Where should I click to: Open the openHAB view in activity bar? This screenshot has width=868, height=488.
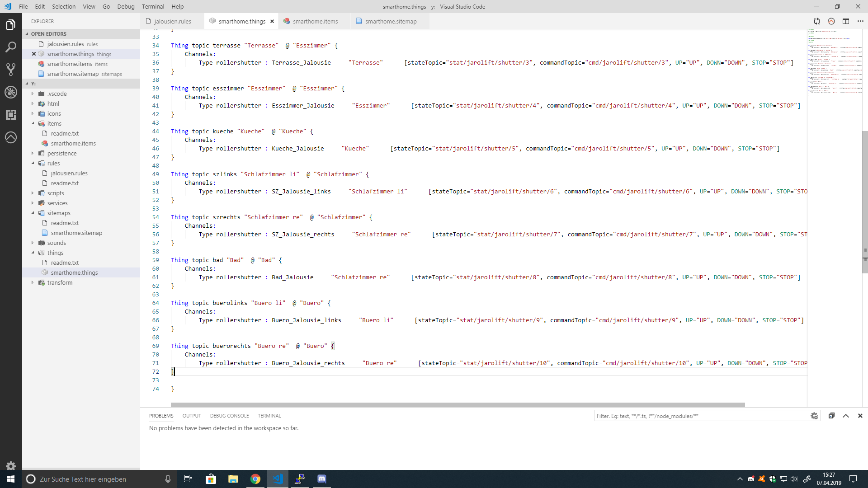[11, 137]
